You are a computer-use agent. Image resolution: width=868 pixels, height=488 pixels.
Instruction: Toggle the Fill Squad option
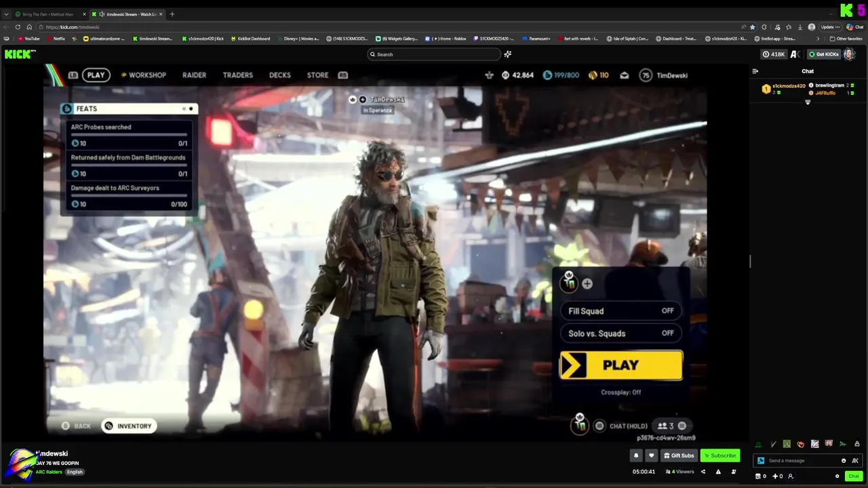point(620,311)
